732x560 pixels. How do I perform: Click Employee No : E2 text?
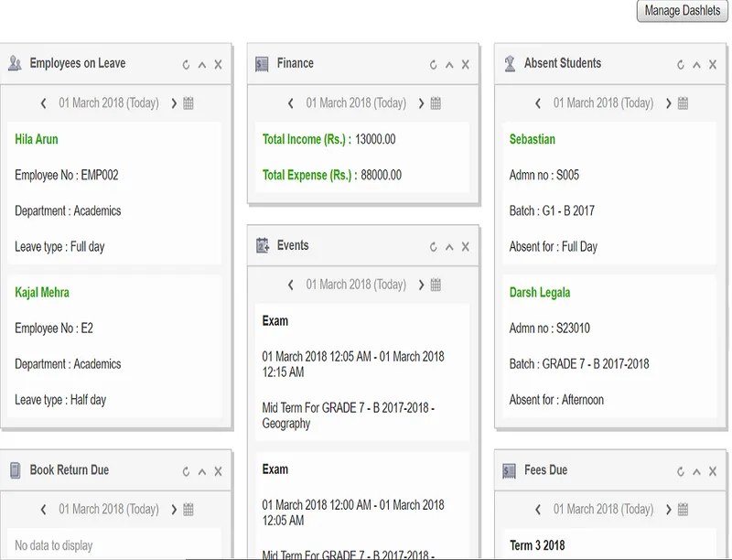[54, 328]
